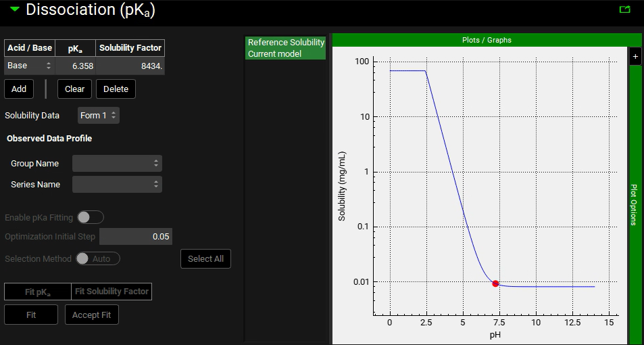Click the Optimization Initial Step field
This screenshot has height=345, width=644.
point(136,236)
